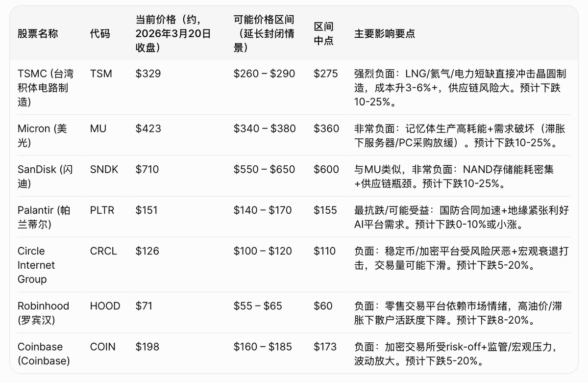Click the 股票名称 column header
Viewport: 588px width, 383px height.
pos(38,34)
